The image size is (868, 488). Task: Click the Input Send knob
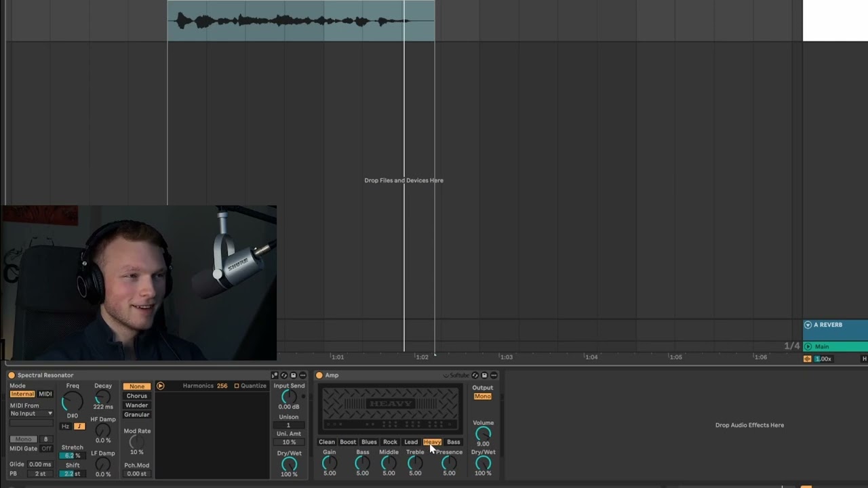[x=289, y=397]
